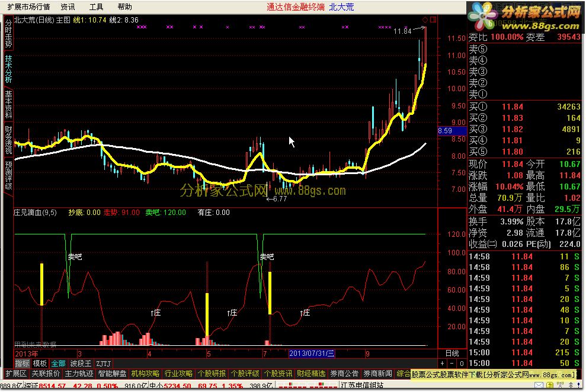Open the 扩展市场行情 menu
Viewport: 586px width, 392px height.
(x=28, y=7)
